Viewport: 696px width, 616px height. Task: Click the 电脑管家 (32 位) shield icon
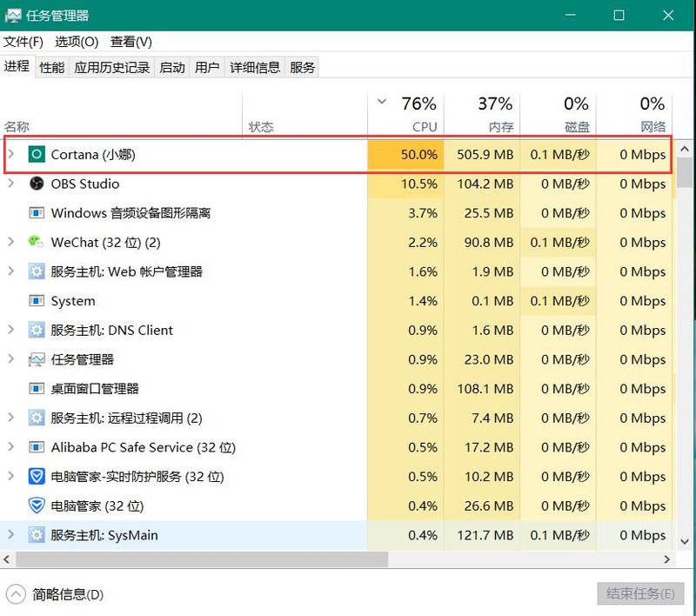[37, 506]
